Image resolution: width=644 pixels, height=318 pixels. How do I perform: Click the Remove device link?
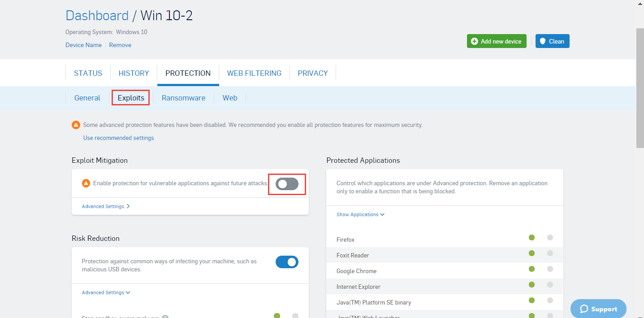[x=120, y=45]
